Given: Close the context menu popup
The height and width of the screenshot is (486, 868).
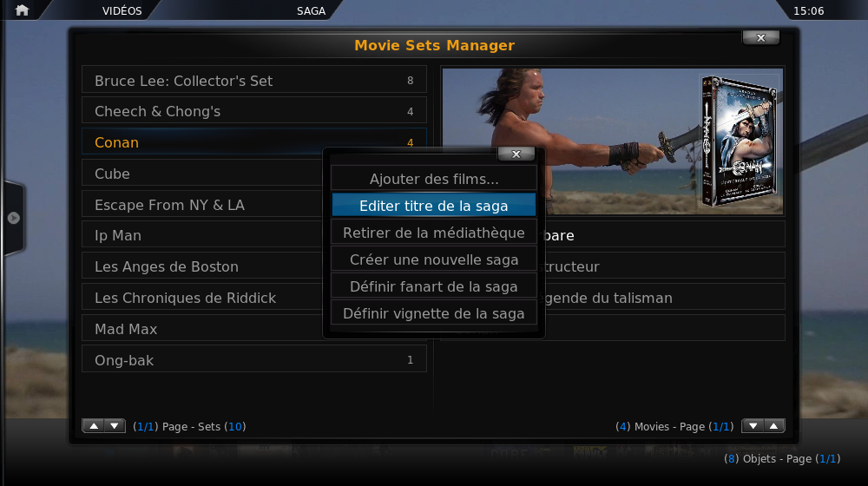Looking at the screenshot, I should (516, 154).
